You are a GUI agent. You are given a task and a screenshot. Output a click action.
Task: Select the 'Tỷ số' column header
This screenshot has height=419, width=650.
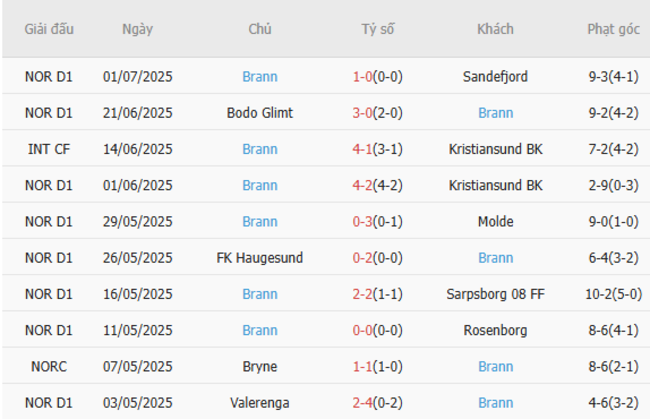[377, 29]
